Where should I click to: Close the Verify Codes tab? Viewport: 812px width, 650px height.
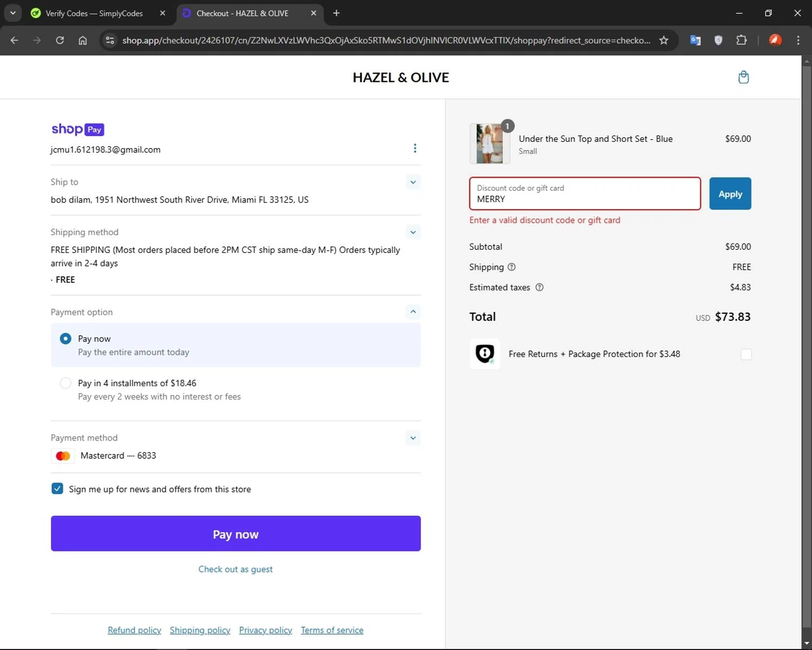(162, 13)
